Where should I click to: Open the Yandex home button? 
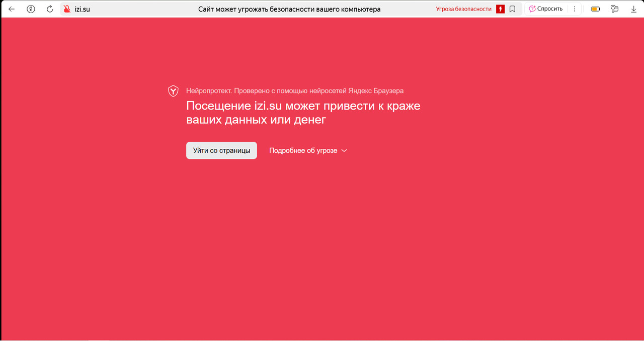point(31,9)
